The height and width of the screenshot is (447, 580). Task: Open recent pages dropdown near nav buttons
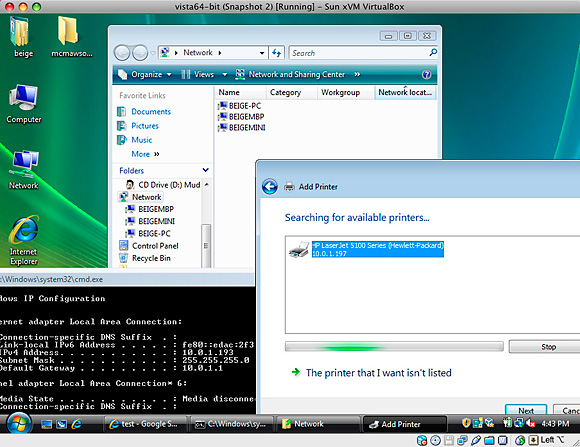coord(153,53)
